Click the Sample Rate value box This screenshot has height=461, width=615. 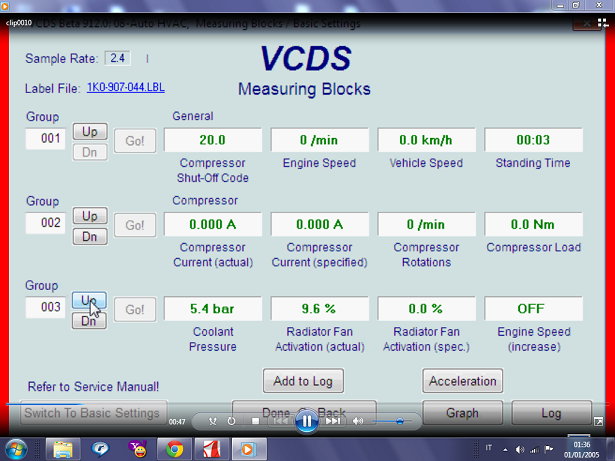[x=119, y=59]
